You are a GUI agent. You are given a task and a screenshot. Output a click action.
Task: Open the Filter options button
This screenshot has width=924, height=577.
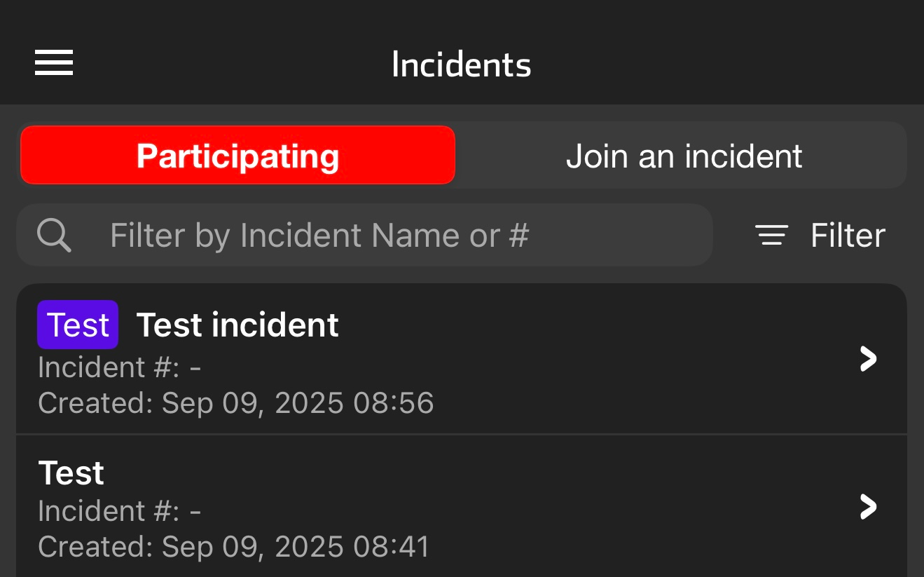point(820,235)
